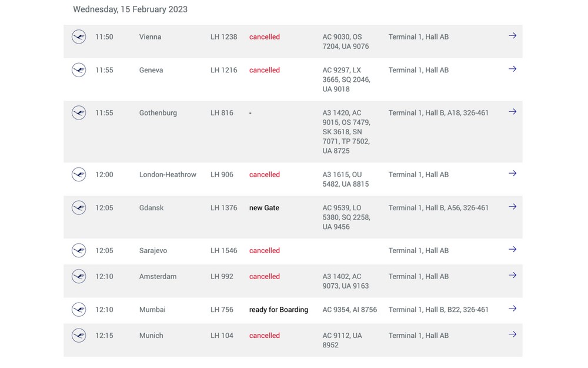Click cancelled status for London-Heathrow
588x368 pixels.
tap(265, 175)
